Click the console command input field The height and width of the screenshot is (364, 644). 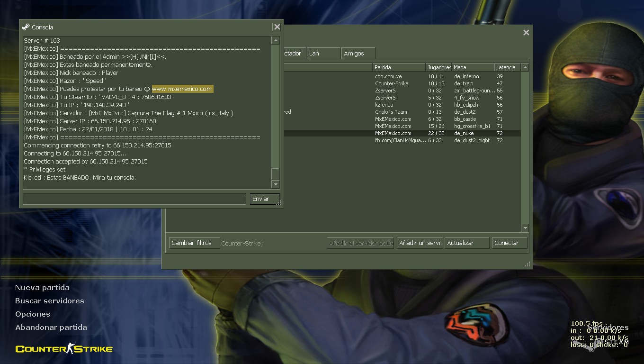(x=134, y=199)
